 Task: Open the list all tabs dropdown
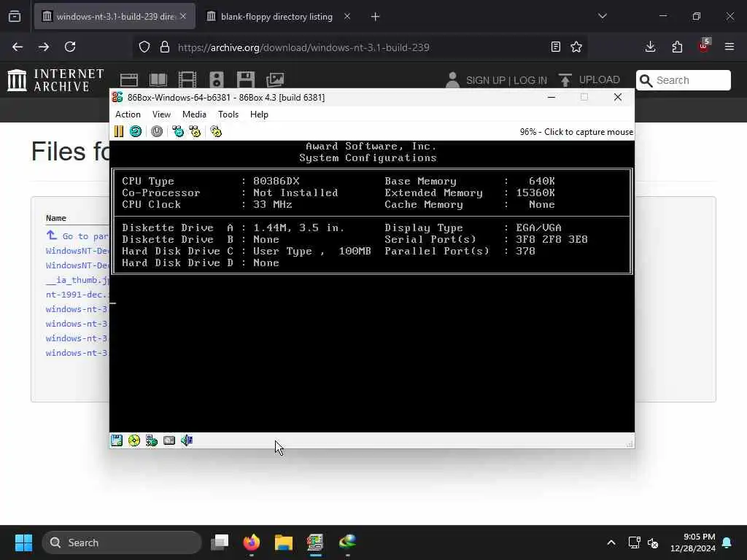click(603, 16)
